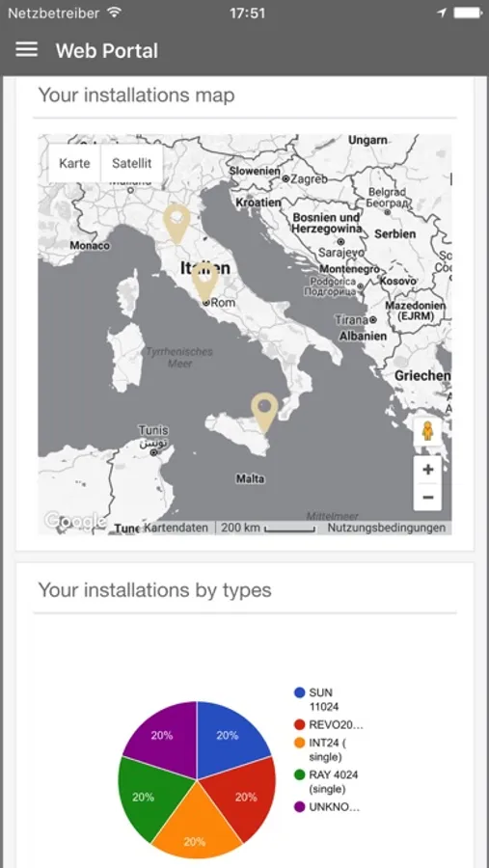
Task: Select the purple UNKNO legend dot
Action: pos(300,806)
